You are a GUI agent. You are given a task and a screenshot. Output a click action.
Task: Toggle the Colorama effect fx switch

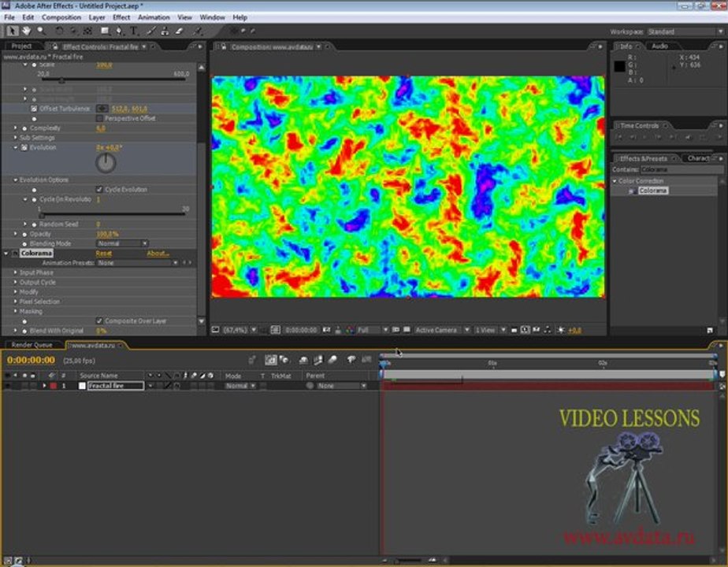tap(14, 254)
